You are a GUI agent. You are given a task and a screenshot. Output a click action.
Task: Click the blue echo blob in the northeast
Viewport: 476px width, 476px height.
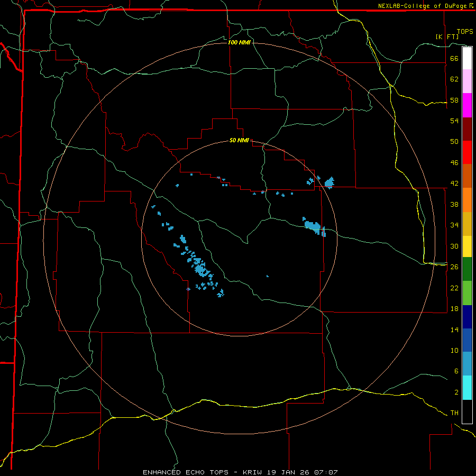tap(329, 183)
